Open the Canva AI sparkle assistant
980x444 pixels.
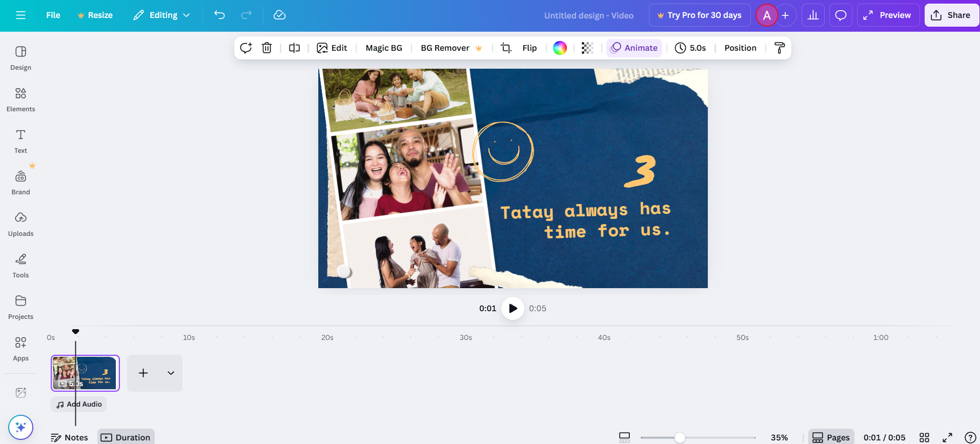pos(21,427)
